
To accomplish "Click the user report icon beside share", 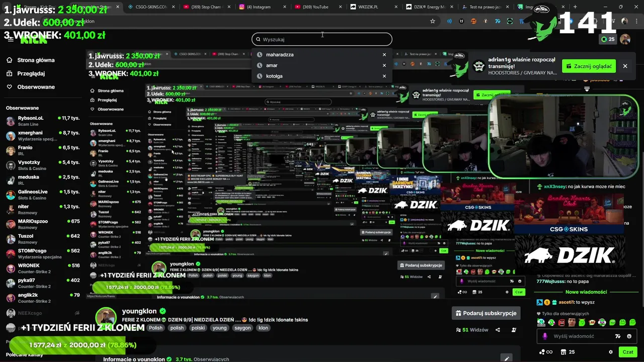I will pos(514,330).
